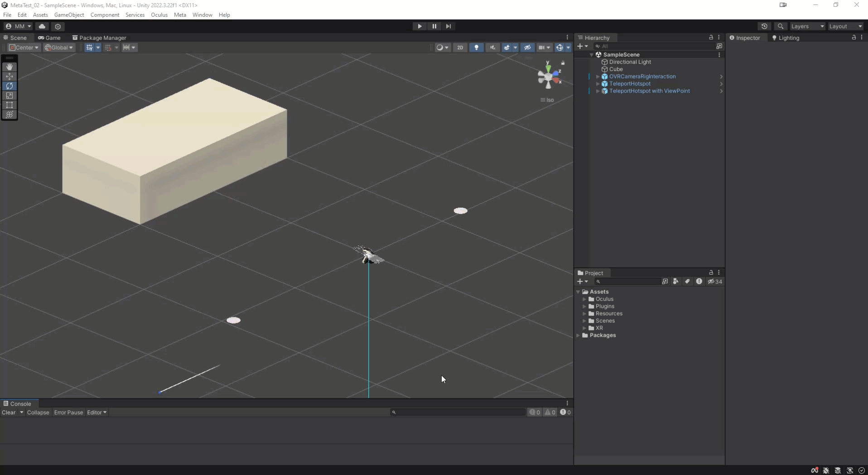
Task: Clear the Console log
Action: point(9,412)
